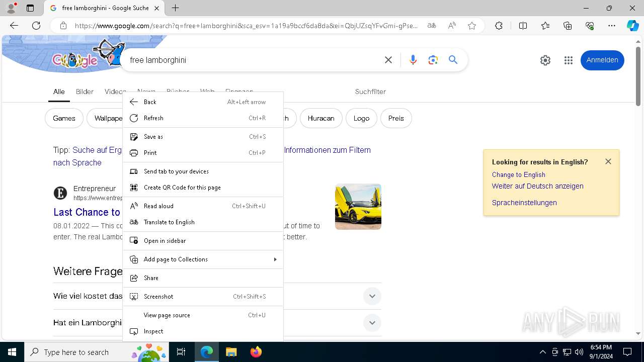Choose Create QR Code for this page
This screenshot has height=362, width=644.
[x=203, y=188]
